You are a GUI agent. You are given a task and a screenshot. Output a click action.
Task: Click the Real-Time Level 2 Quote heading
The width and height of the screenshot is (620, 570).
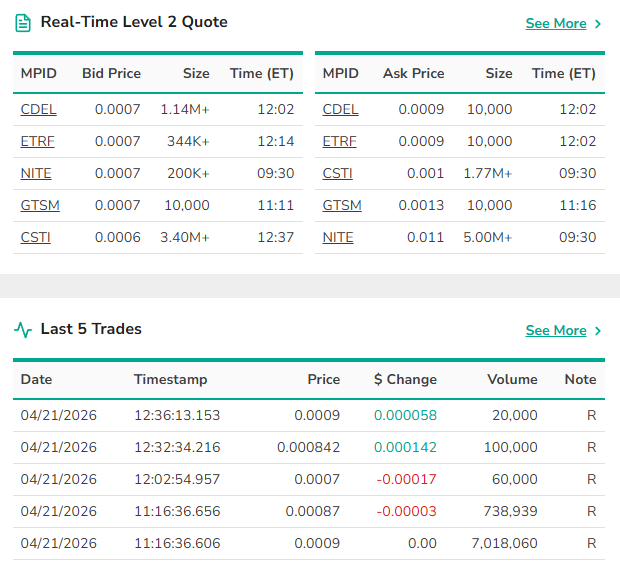pos(134,22)
